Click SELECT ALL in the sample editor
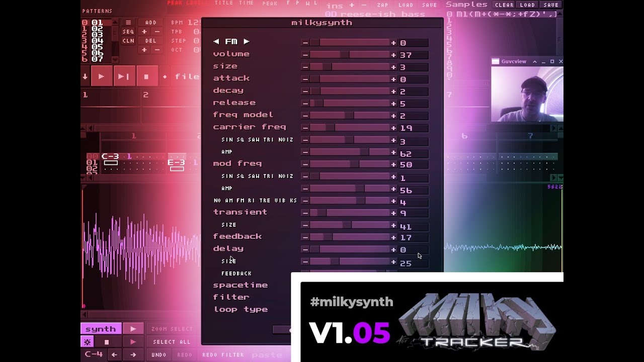 pyautogui.click(x=172, y=342)
